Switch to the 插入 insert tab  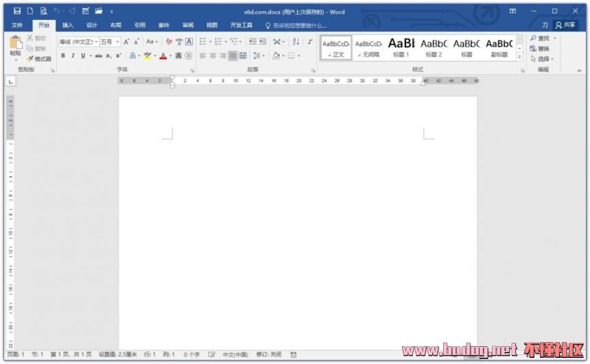point(67,25)
